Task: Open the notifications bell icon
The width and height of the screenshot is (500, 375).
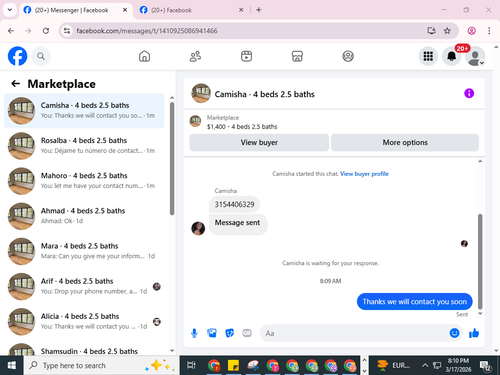Action: [452, 56]
